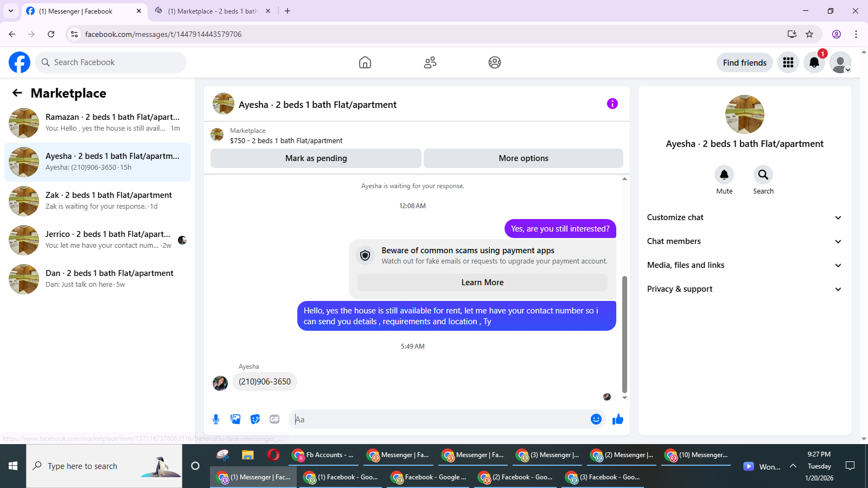The width and height of the screenshot is (868, 488).
Task: Open the notifications bell icon
Action: [814, 62]
